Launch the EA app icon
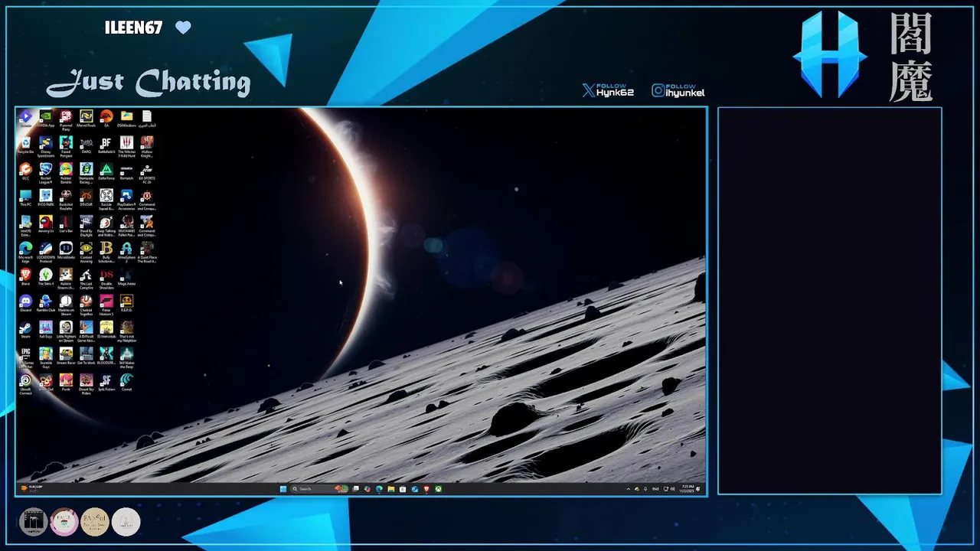 [x=106, y=119]
